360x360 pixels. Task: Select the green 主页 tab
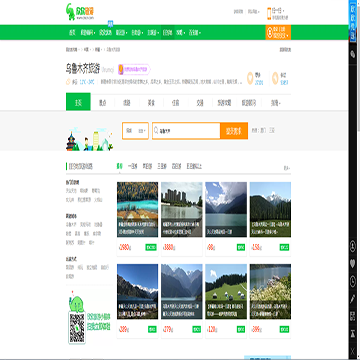[78, 102]
